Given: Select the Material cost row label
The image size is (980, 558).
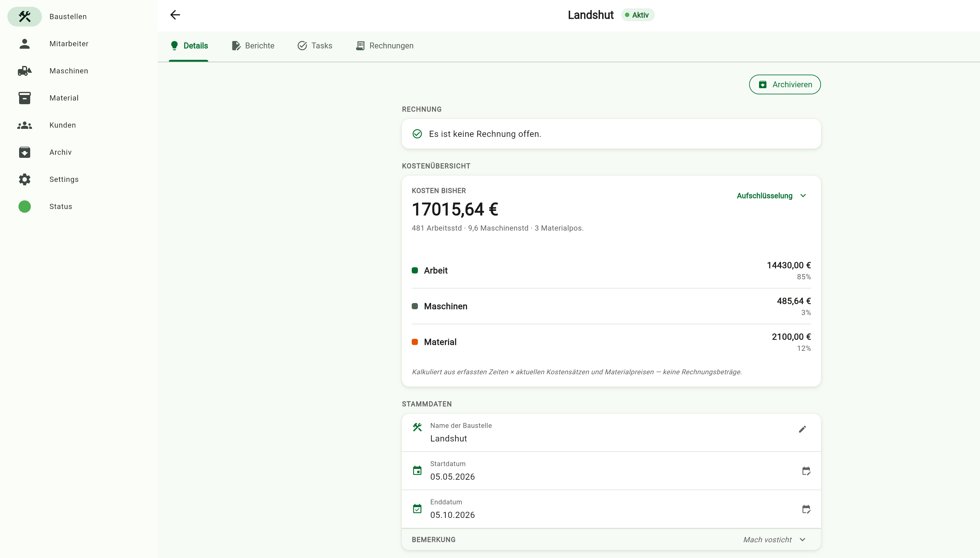Looking at the screenshot, I should point(440,342).
